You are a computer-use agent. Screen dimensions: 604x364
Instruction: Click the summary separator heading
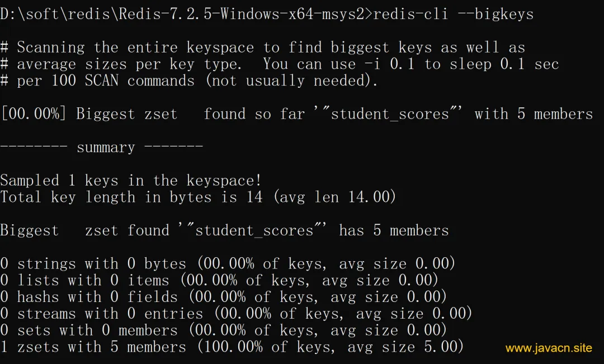[x=101, y=148]
